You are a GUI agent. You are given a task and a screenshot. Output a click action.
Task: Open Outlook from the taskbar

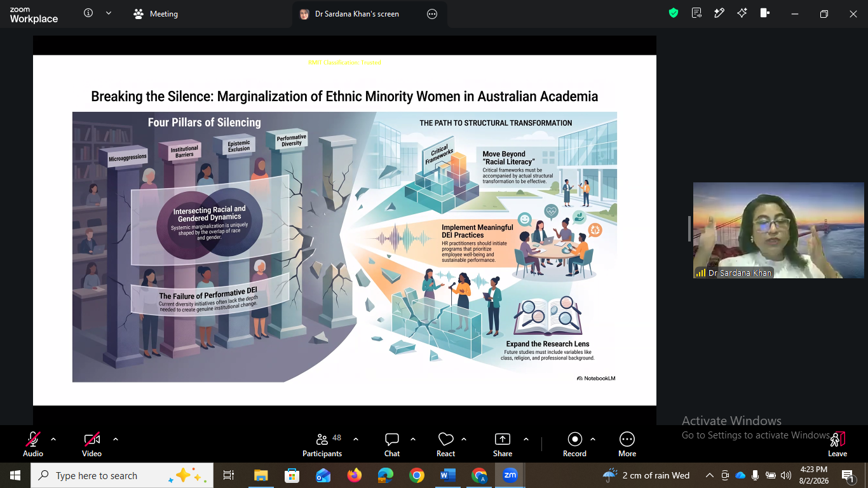click(x=323, y=475)
